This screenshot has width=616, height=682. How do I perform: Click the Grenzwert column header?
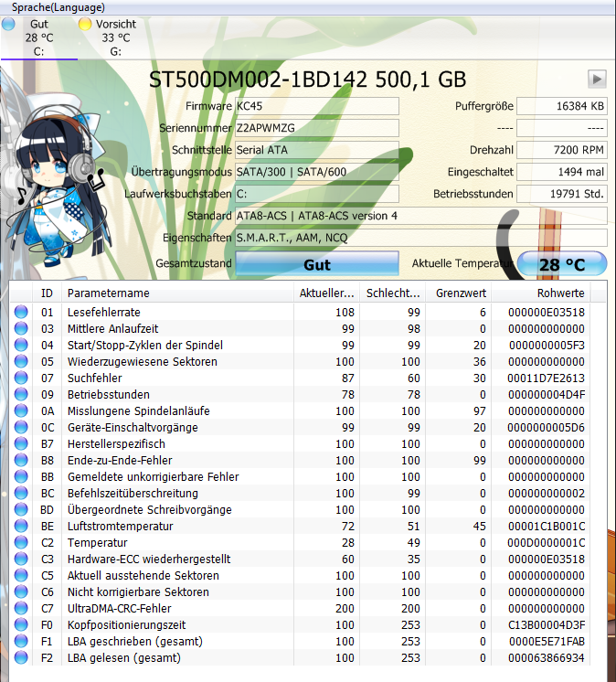point(459,293)
